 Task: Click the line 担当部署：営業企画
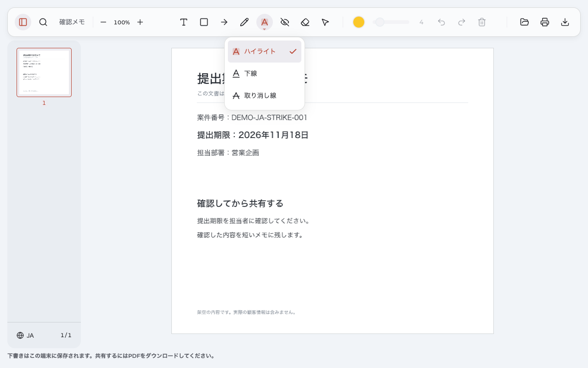[228, 153]
